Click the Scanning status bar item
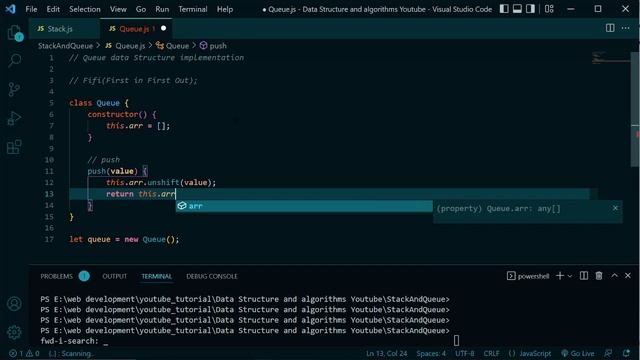 coord(71,353)
